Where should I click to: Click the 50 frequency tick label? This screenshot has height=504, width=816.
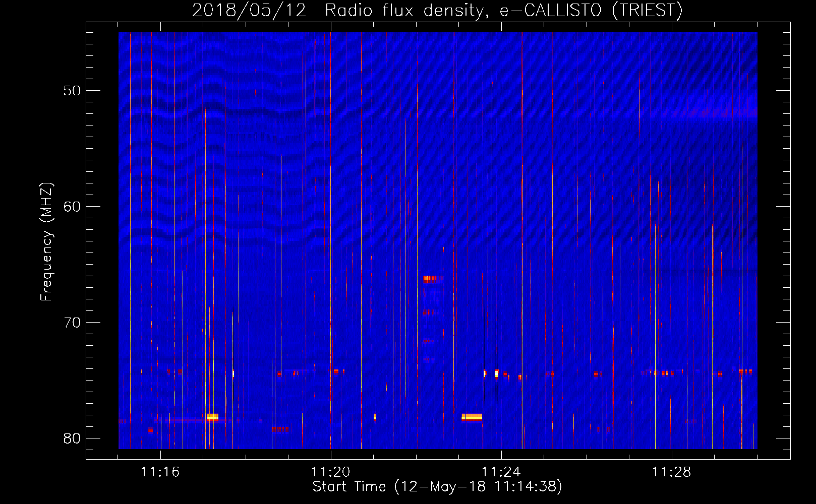[x=72, y=91]
